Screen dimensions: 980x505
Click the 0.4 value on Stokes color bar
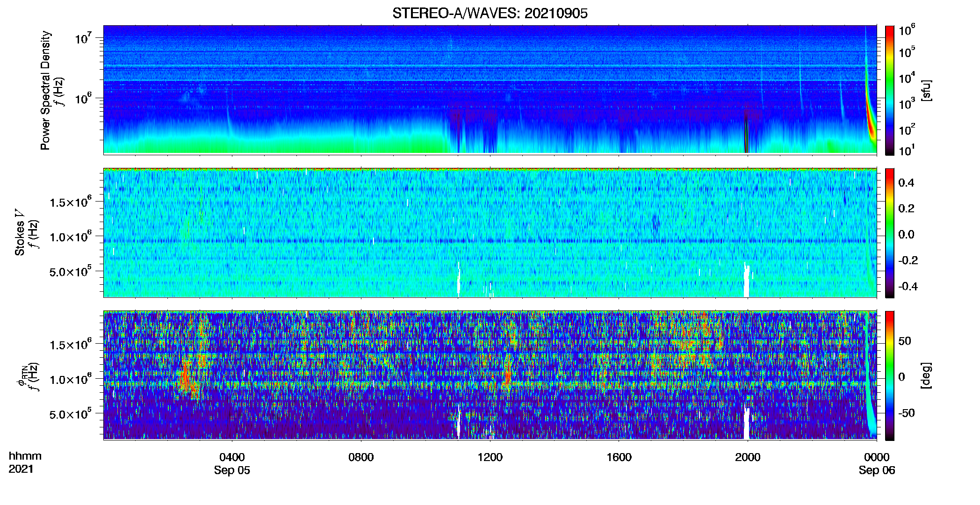pos(906,183)
